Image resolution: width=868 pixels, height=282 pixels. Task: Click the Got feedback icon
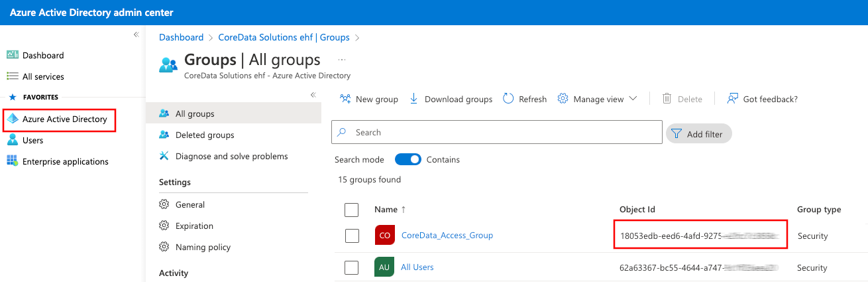[x=732, y=99]
